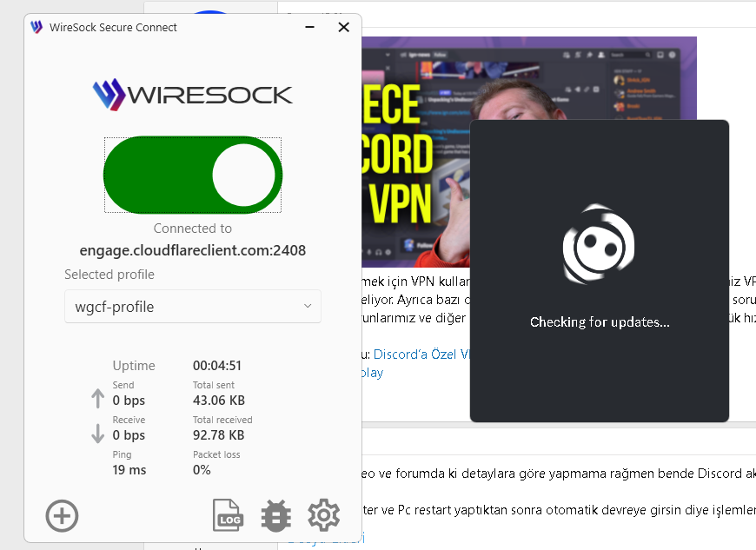Click the Ping value 19 ms
The width and height of the screenshot is (756, 550).
coord(129,469)
